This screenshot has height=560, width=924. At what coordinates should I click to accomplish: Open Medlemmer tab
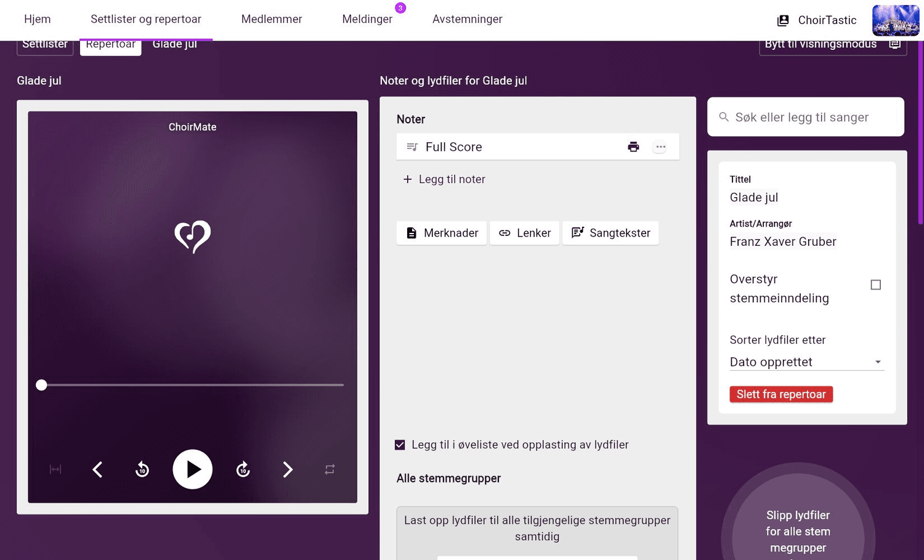(272, 19)
